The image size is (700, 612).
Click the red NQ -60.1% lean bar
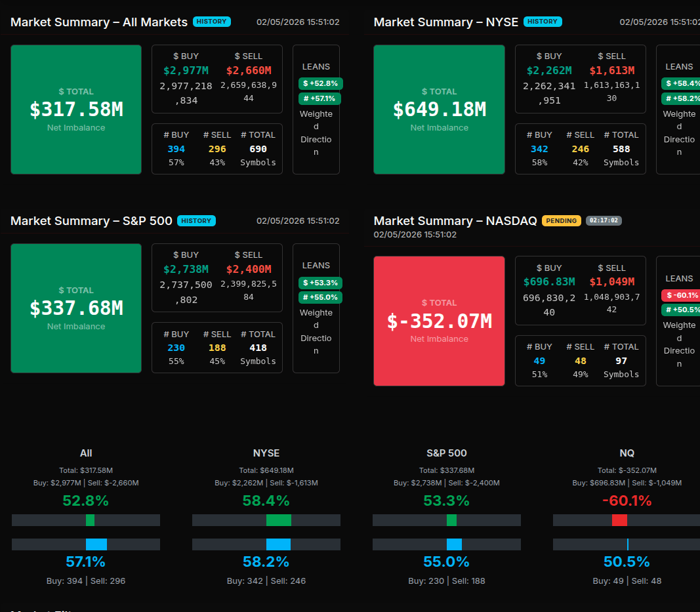click(619, 520)
